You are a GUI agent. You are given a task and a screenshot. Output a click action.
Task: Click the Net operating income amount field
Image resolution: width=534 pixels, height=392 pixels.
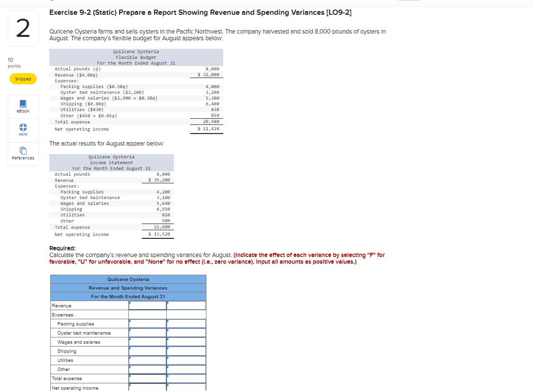click(147, 388)
